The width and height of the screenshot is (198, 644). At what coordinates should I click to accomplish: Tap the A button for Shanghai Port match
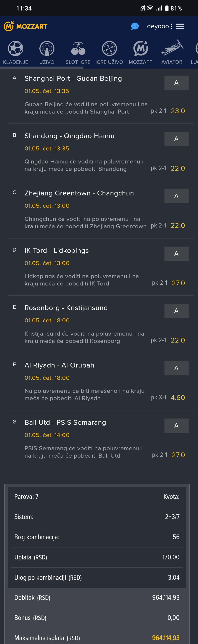click(x=176, y=83)
